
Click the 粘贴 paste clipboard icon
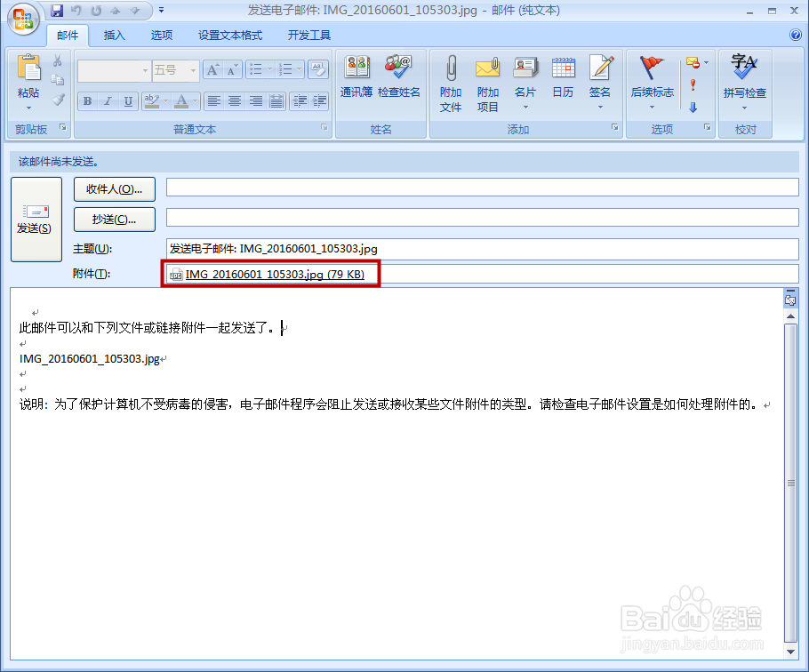(x=28, y=68)
